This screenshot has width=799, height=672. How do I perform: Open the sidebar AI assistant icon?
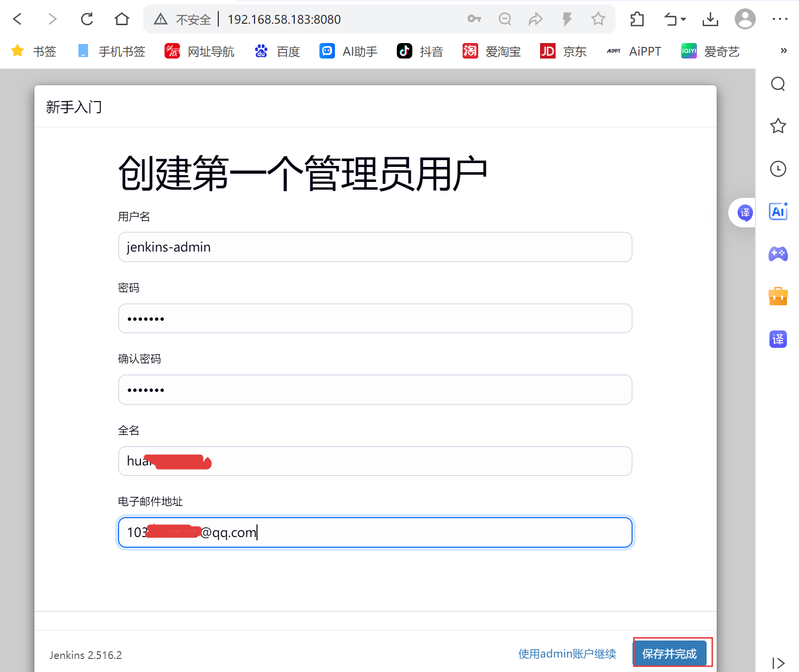[x=778, y=211]
